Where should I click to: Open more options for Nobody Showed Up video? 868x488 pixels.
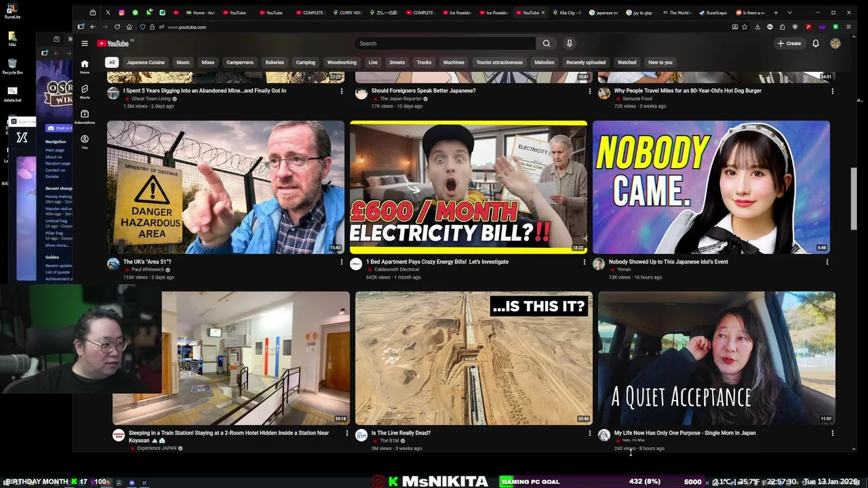pos(827,262)
